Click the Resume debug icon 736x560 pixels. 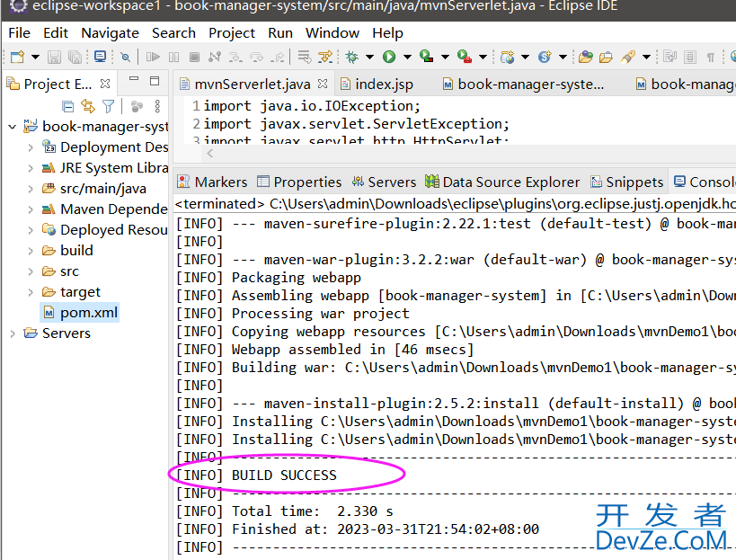[x=153, y=57]
